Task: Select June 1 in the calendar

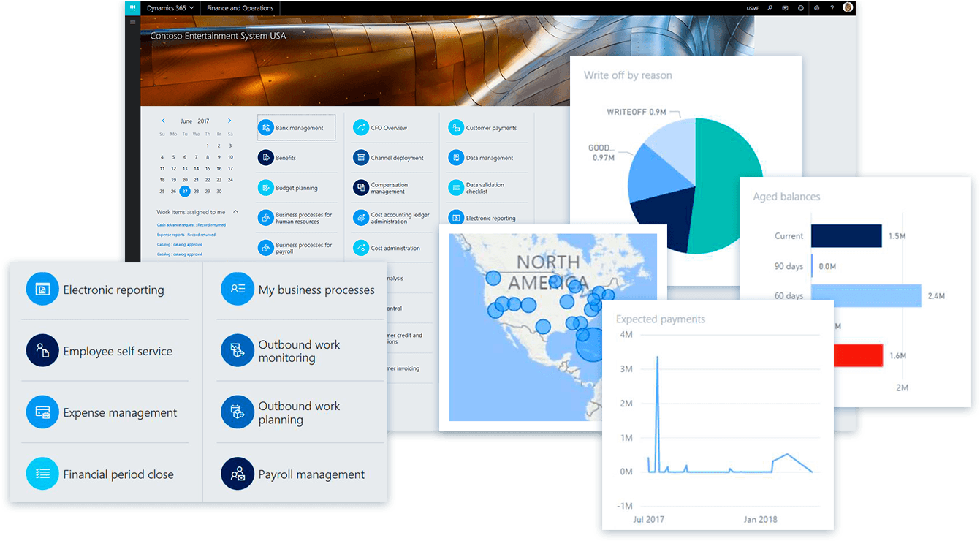Action: (x=208, y=145)
